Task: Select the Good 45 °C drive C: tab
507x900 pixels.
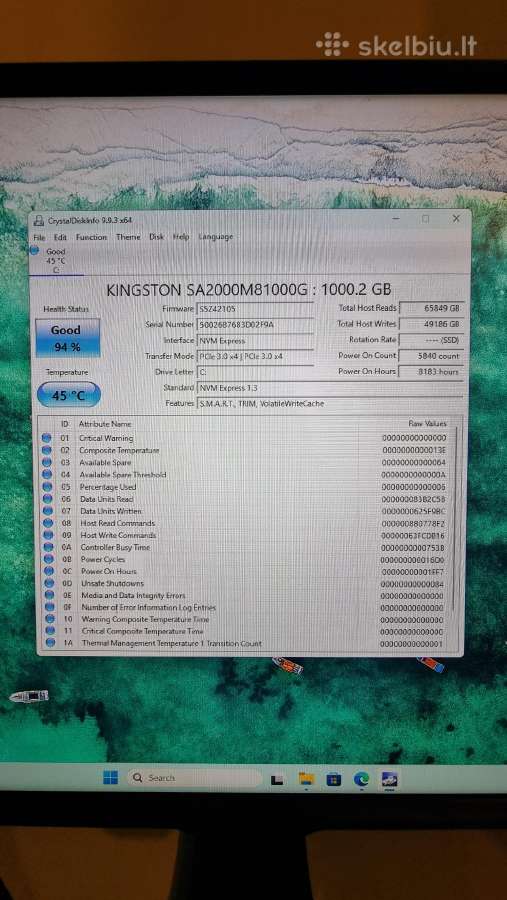Action: coord(56,260)
